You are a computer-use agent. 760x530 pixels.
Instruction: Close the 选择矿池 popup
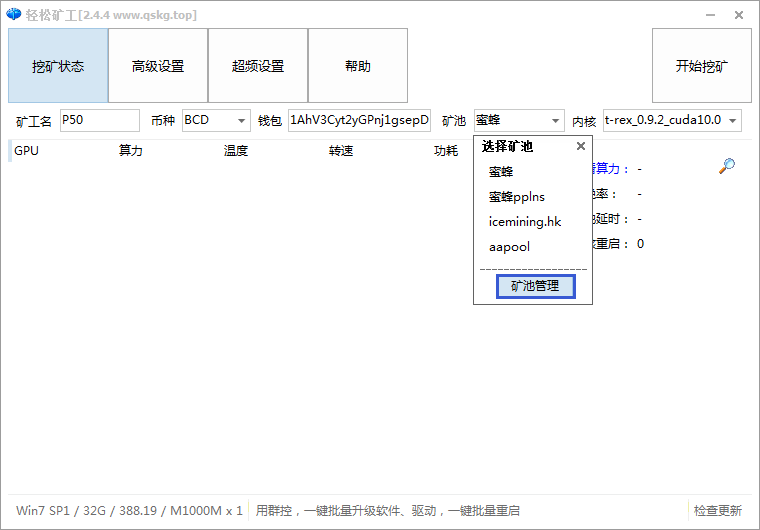pyautogui.click(x=580, y=147)
